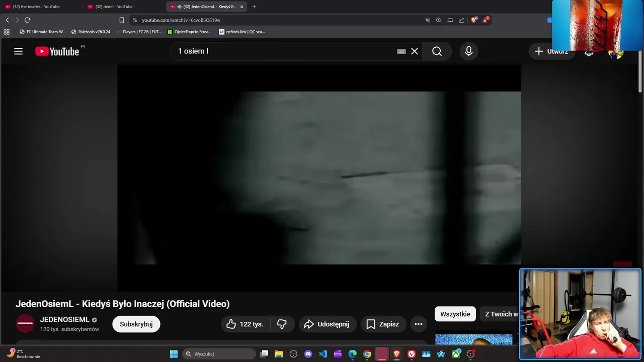This screenshot has height=362, width=644.
Task: Open Xbox app from taskbar
Action: point(456,354)
